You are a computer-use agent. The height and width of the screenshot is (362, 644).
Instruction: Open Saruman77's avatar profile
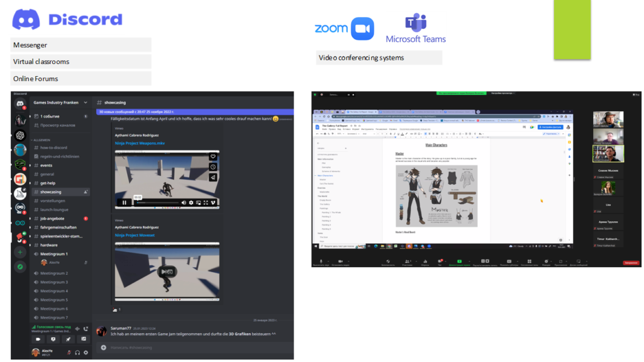101,331
